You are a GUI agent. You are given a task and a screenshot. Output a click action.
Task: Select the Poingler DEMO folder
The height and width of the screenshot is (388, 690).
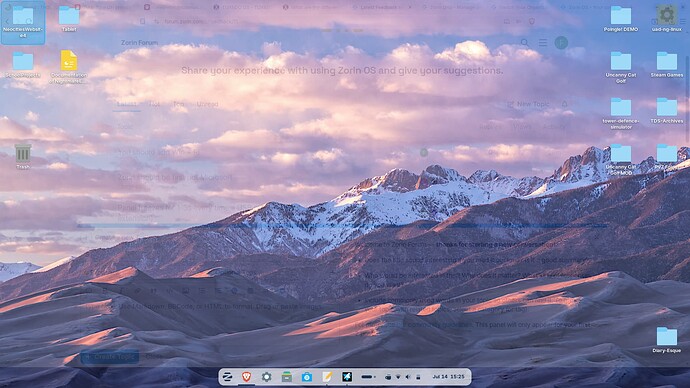(621, 19)
